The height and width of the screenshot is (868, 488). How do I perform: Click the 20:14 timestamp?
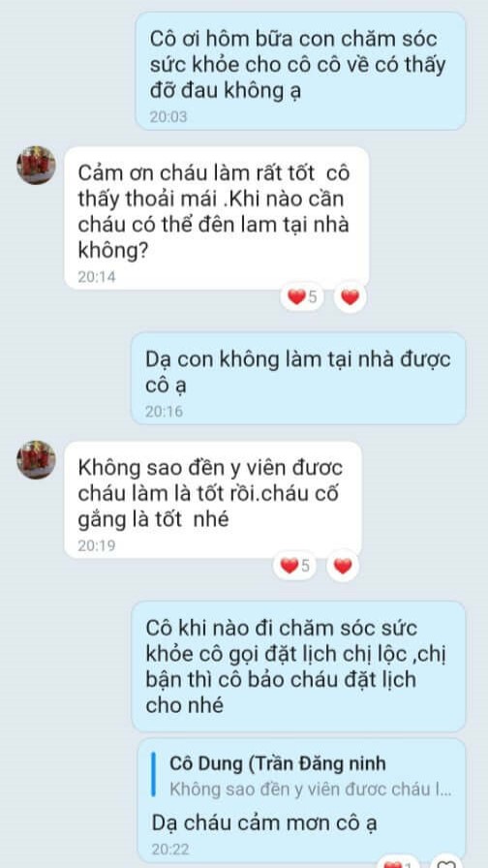pos(97,277)
